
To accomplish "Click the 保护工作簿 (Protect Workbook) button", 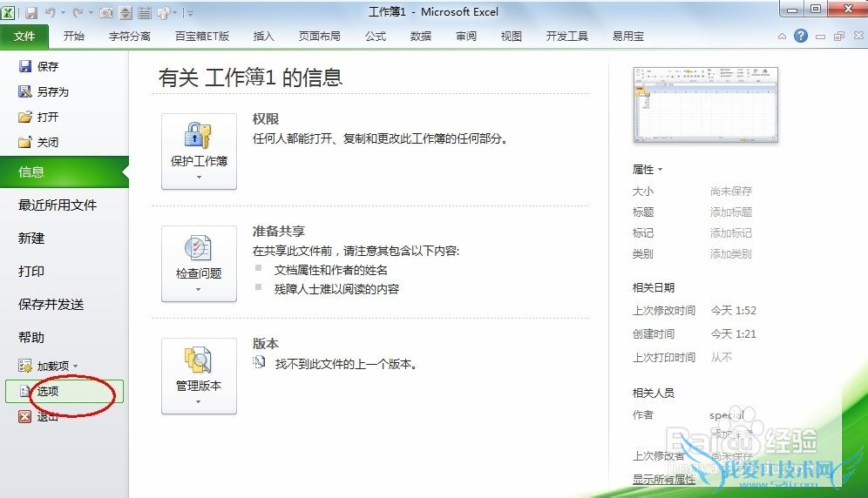I will click(x=199, y=151).
